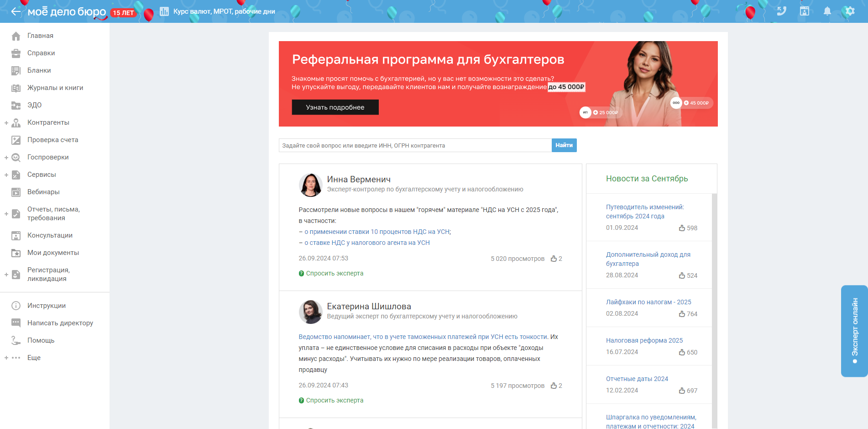This screenshot has height=429, width=868.
Task: Click the star folder icon beside Мои документы
Action: [x=16, y=253]
